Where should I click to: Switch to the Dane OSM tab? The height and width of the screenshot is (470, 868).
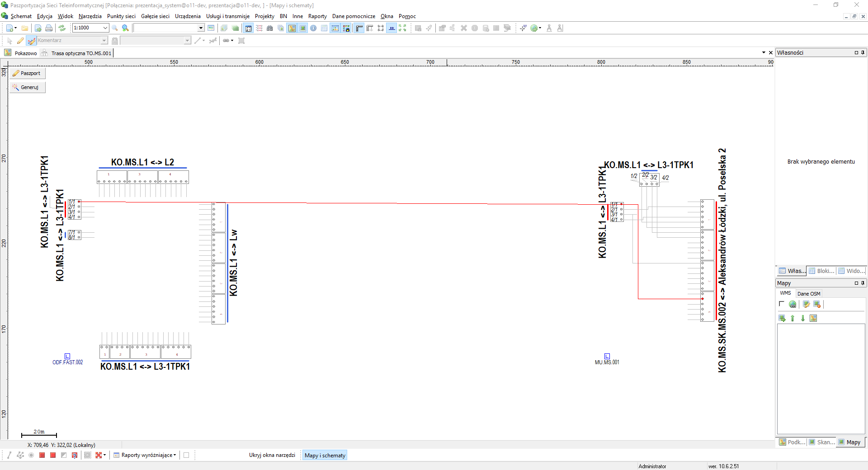pos(808,294)
